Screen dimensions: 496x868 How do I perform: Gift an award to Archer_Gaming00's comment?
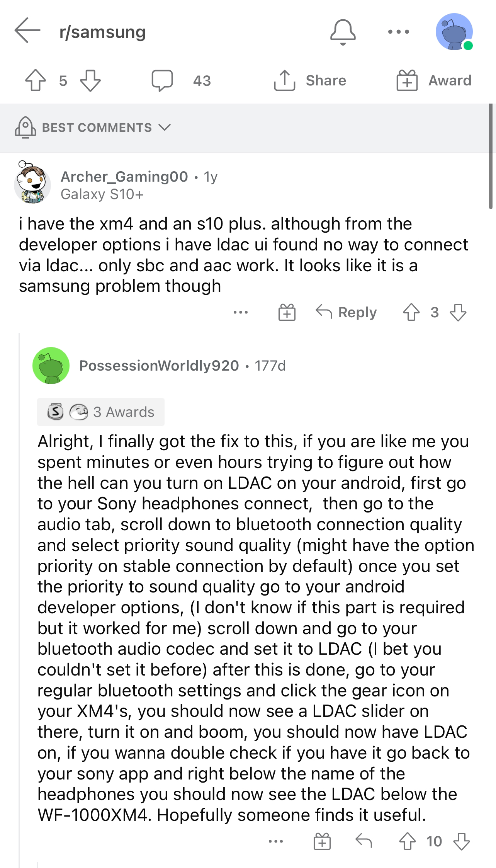pyautogui.click(x=287, y=312)
